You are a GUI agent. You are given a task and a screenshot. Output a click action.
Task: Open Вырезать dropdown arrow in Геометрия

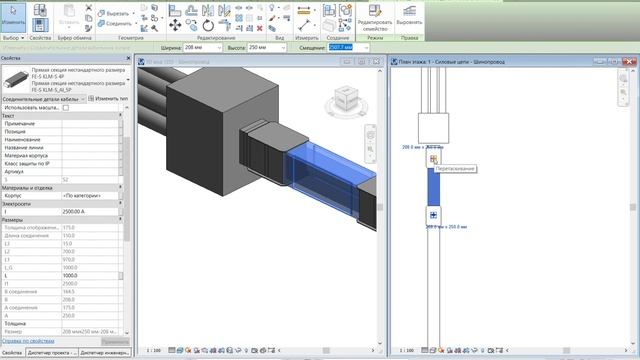tap(133, 13)
